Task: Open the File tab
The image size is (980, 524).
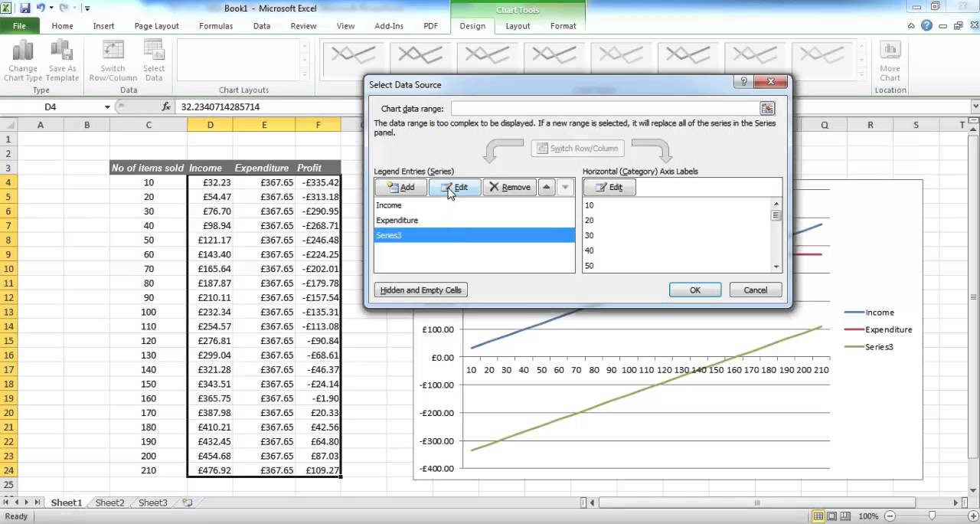Action: [x=19, y=25]
